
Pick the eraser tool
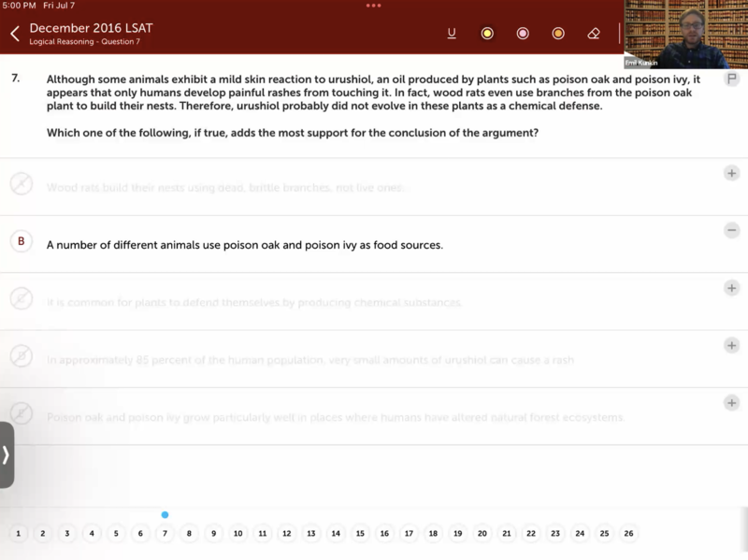point(594,34)
